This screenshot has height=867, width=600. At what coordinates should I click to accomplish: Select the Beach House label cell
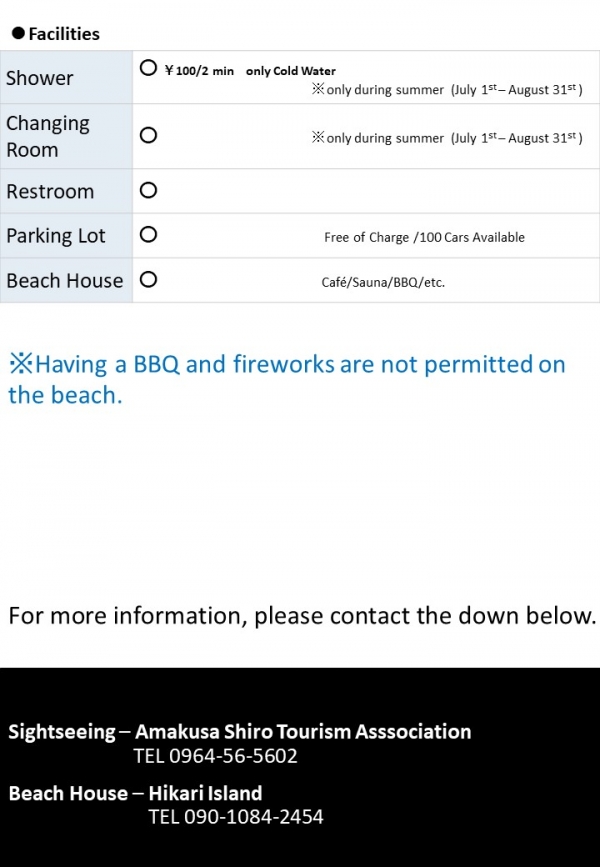click(66, 280)
